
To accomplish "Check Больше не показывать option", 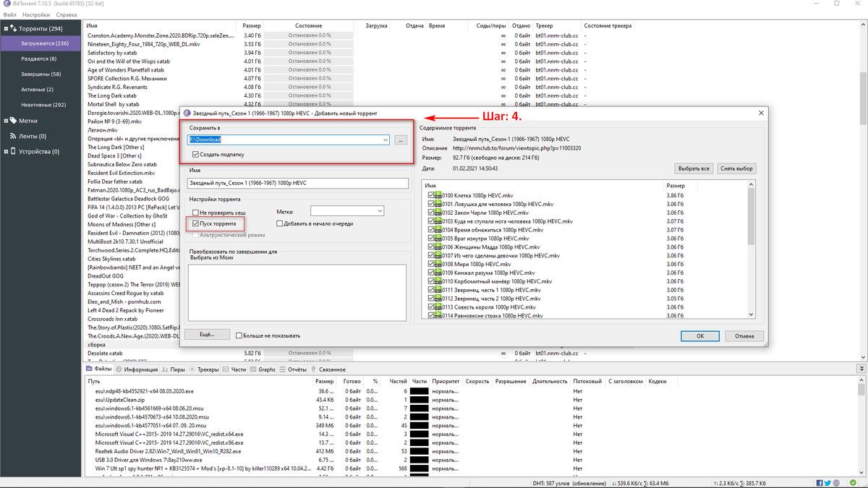I will click(238, 335).
